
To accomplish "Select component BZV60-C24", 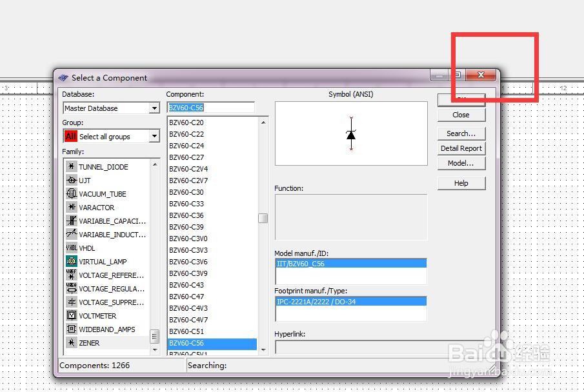I will (186, 146).
